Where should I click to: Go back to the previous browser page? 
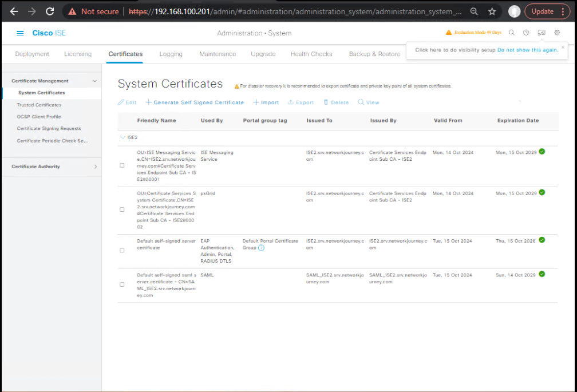pyautogui.click(x=14, y=11)
